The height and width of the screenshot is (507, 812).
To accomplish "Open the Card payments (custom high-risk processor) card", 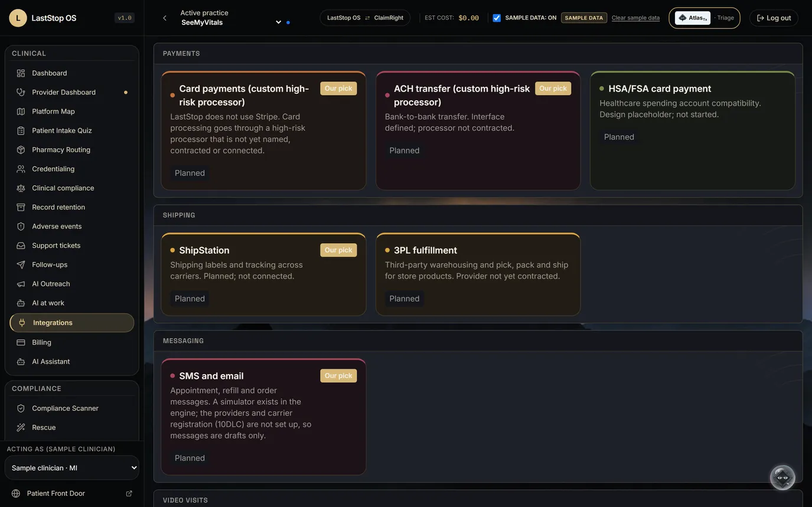I will pos(263,130).
